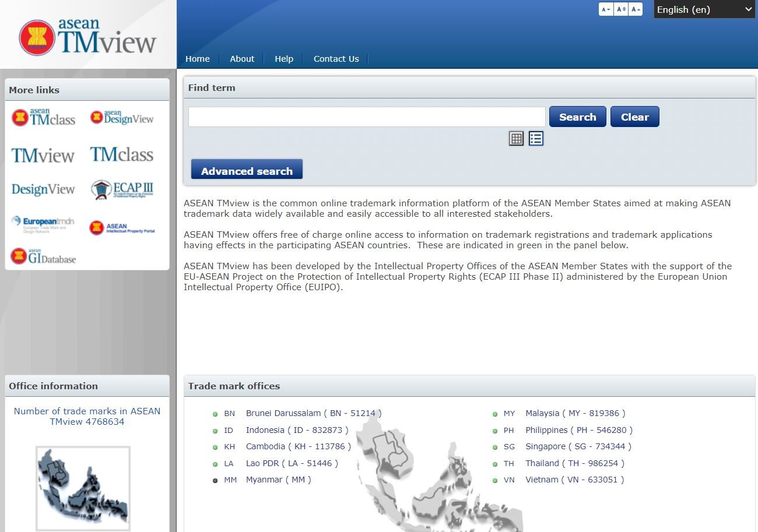Click the reset font size icon

tap(621, 9)
